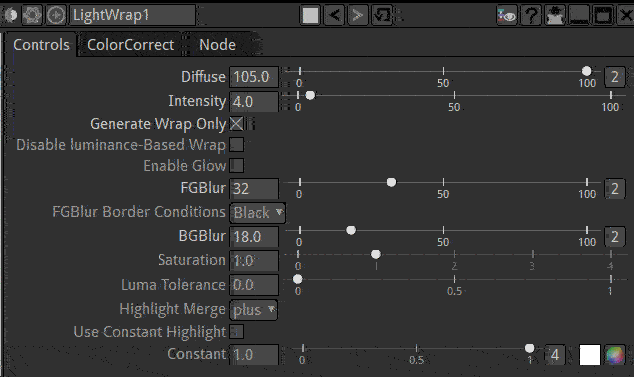This screenshot has height=377, width=634.
Task: Click the node disable toggle icon
Action: click(x=10, y=15)
